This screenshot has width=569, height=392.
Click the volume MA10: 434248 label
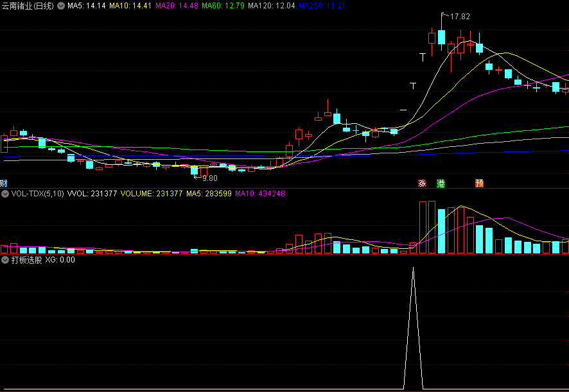pos(260,194)
